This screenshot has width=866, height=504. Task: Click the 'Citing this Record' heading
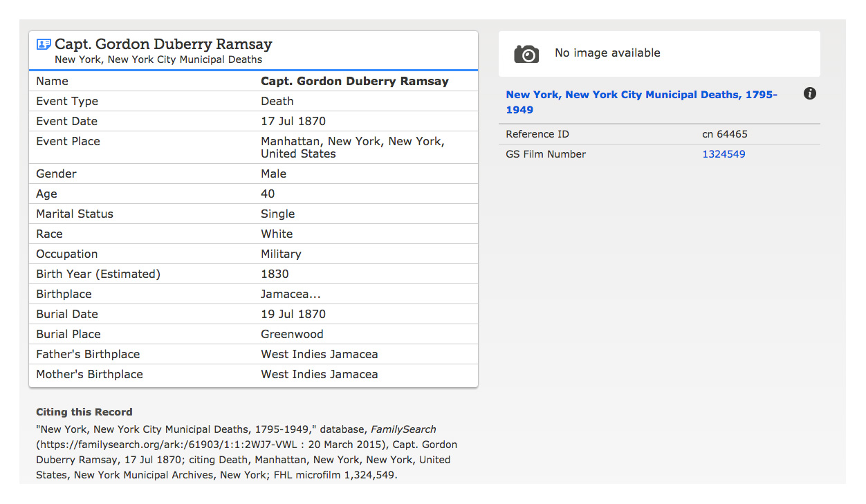pos(84,412)
